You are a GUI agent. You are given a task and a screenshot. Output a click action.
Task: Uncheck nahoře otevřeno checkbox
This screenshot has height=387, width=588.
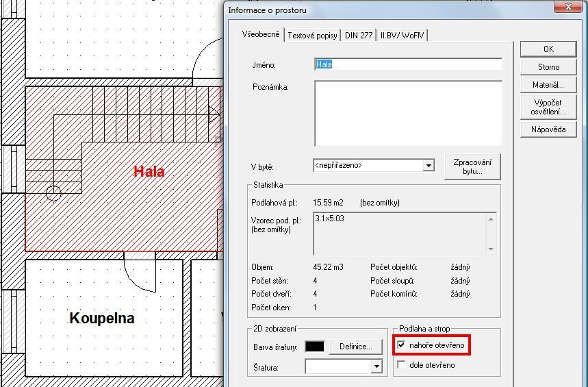[401, 345]
